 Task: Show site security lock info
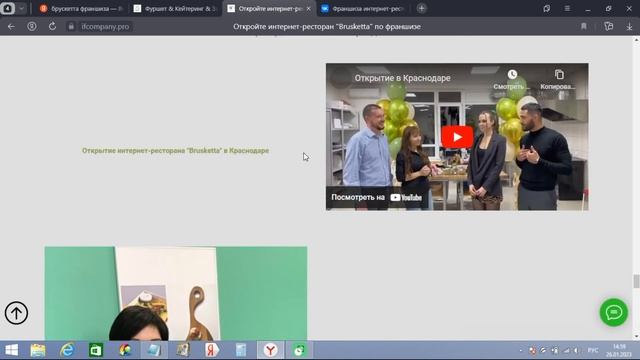click(x=71, y=27)
